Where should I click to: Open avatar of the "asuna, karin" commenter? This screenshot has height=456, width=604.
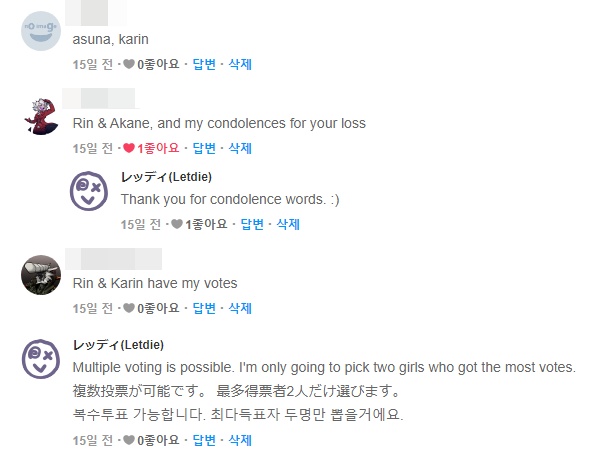point(41,30)
